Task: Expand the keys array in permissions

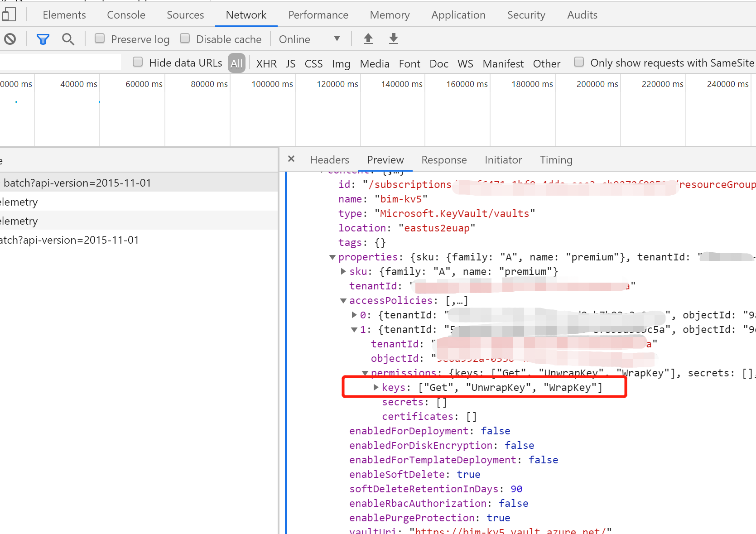Action: pyautogui.click(x=376, y=387)
